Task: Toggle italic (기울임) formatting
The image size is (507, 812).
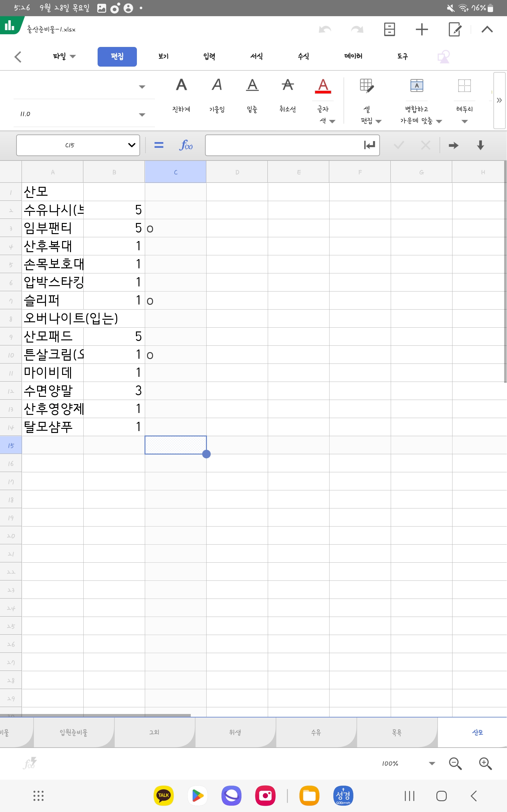Action: coord(217,86)
